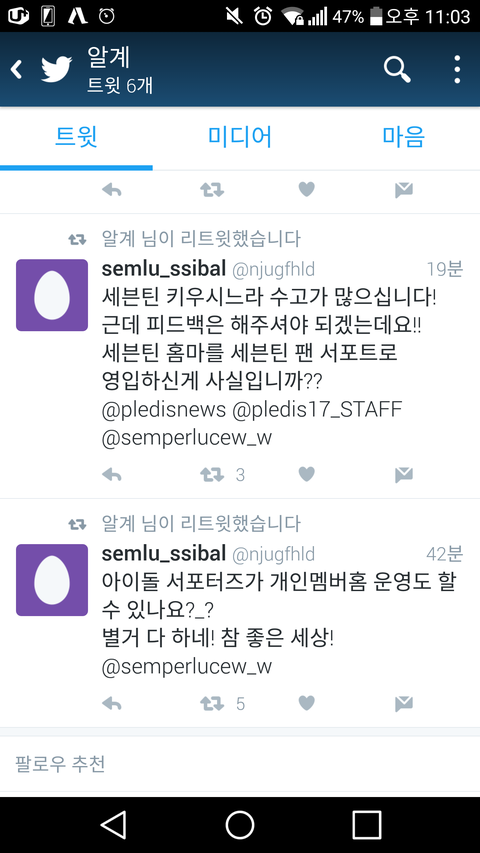Screen dimensions: 480x853
Task: Send the 19분 tweet via direct message
Action: point(403,475)
